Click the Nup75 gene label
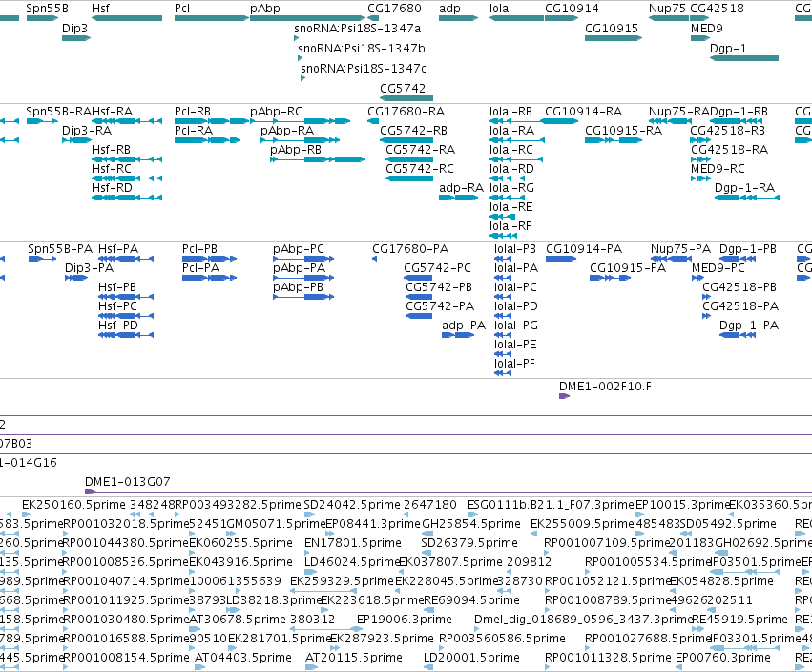Image resolution: width=812 pixels, height=672 pixels. [667, 9]
